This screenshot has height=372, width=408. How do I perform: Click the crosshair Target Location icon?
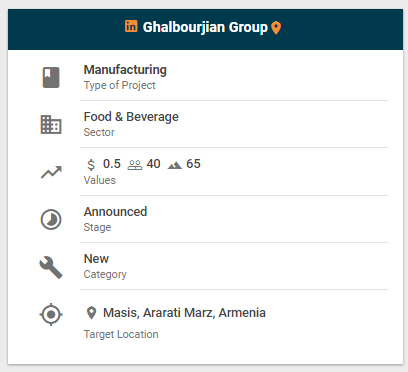[x=51, y=314]
